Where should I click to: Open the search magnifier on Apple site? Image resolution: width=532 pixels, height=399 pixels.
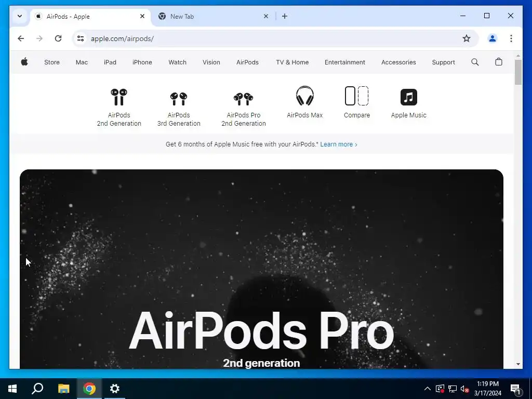475,62
